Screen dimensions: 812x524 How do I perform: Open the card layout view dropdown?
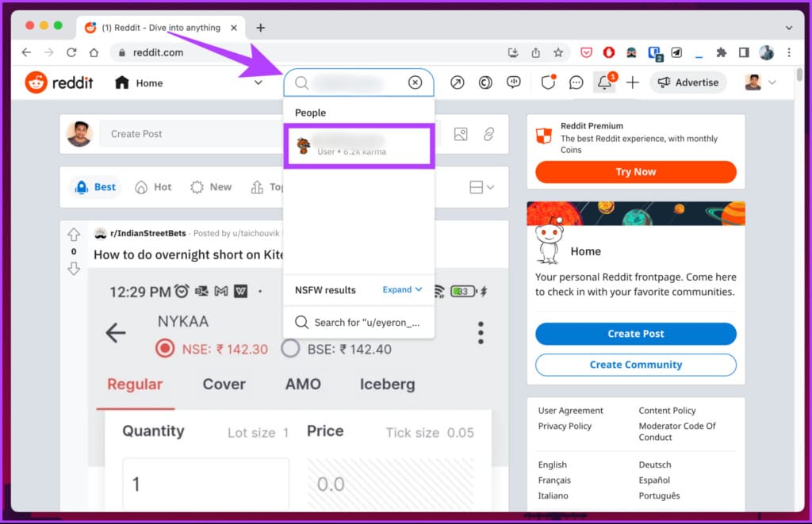[x=481, y=187]
